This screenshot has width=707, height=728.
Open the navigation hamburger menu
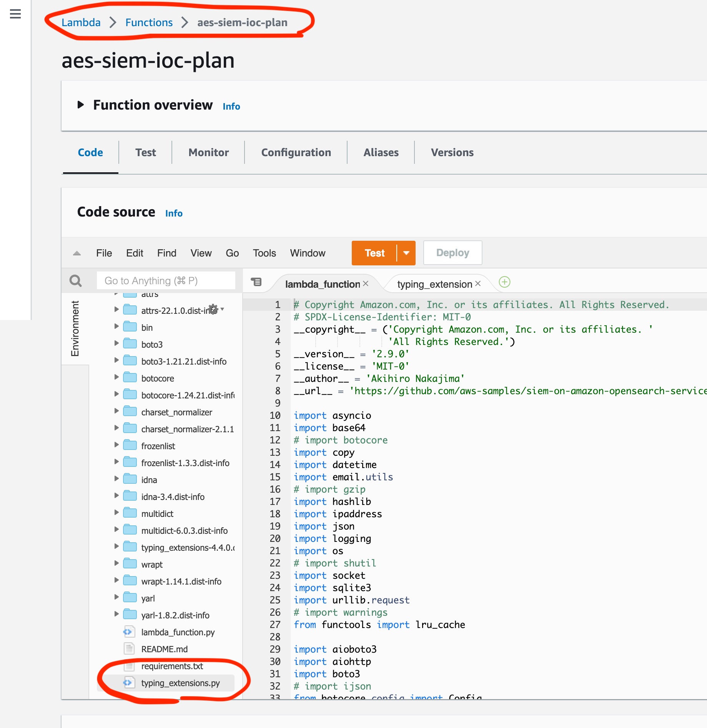tap(15, 14)
